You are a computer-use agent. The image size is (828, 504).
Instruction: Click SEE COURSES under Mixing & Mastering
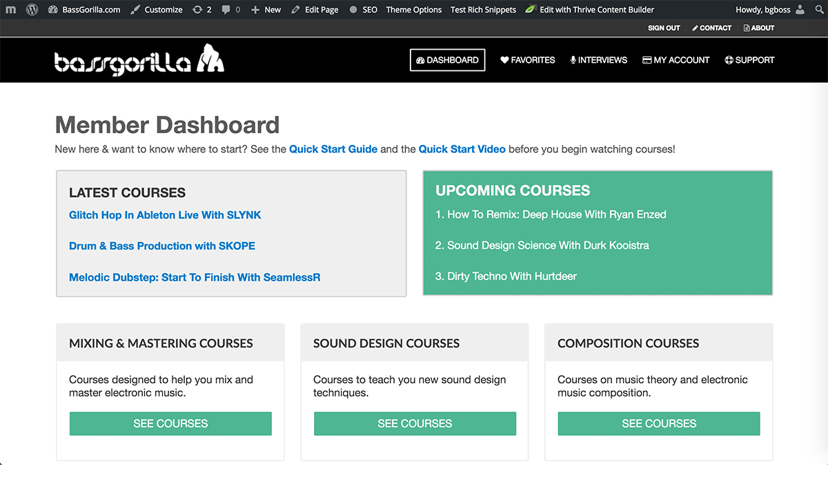(170, 423)
